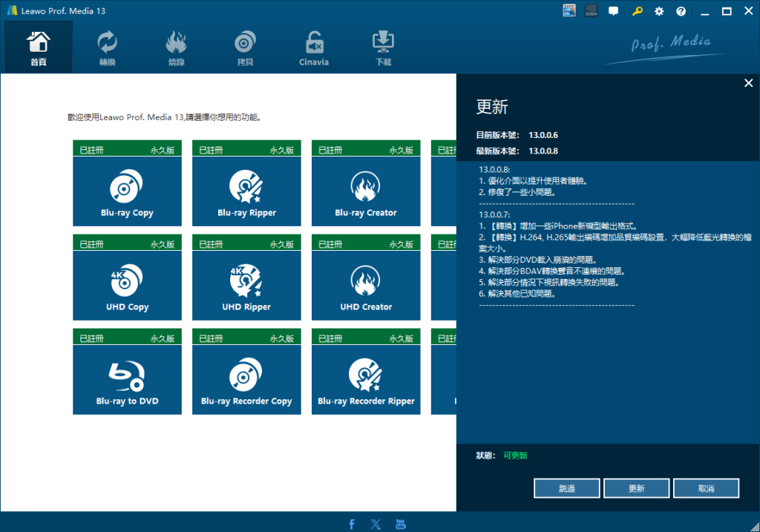This screenshot has height=532, width=760.
Task: Click the 跳過 skip button
Action: (x=566, y=488)
